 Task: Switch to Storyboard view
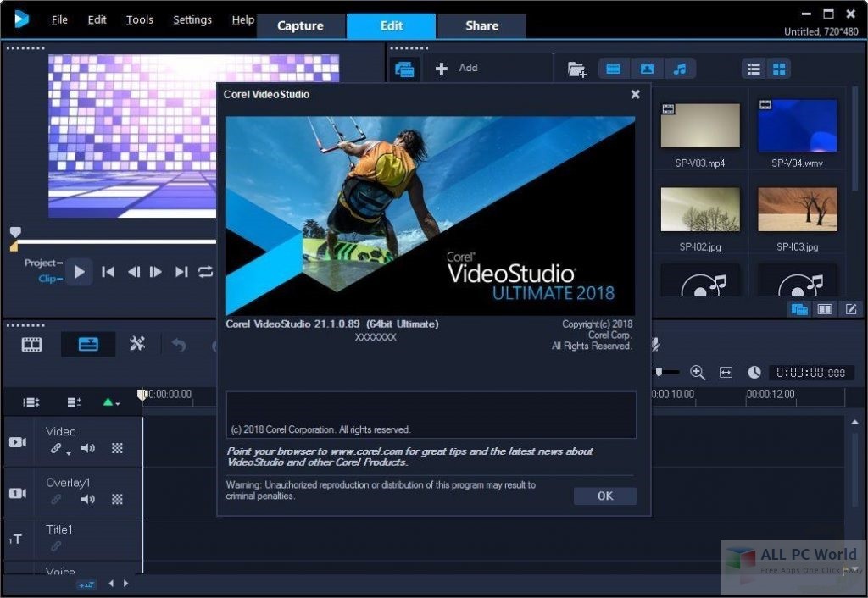pos(31,345)
